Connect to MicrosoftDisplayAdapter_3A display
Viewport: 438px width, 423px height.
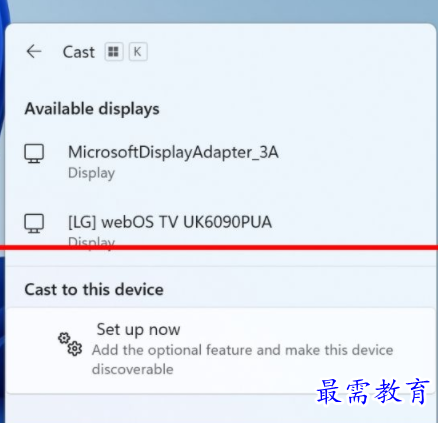[220, 162]
